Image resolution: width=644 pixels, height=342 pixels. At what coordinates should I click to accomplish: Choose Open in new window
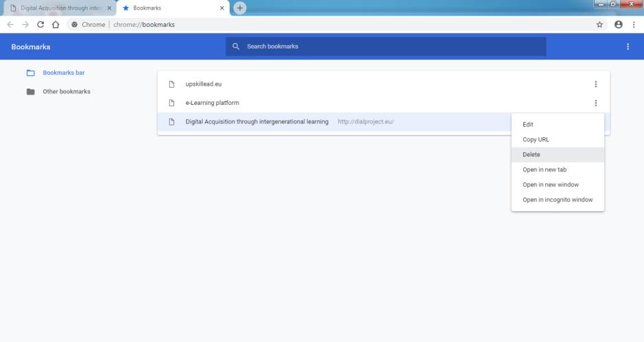(558, 185)
